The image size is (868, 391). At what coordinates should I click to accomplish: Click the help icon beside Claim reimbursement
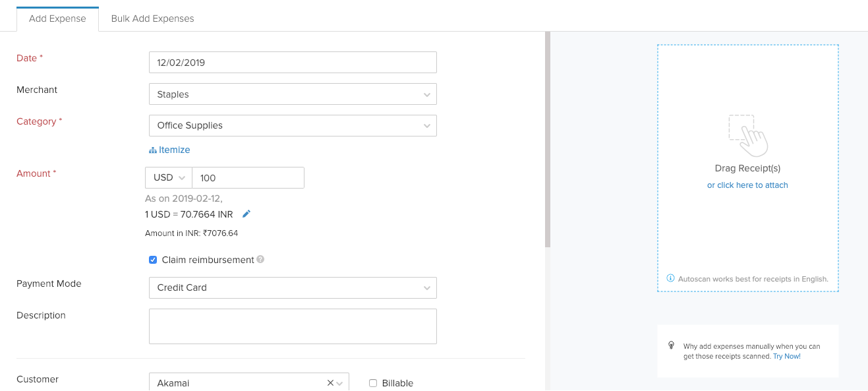(260, 260)
